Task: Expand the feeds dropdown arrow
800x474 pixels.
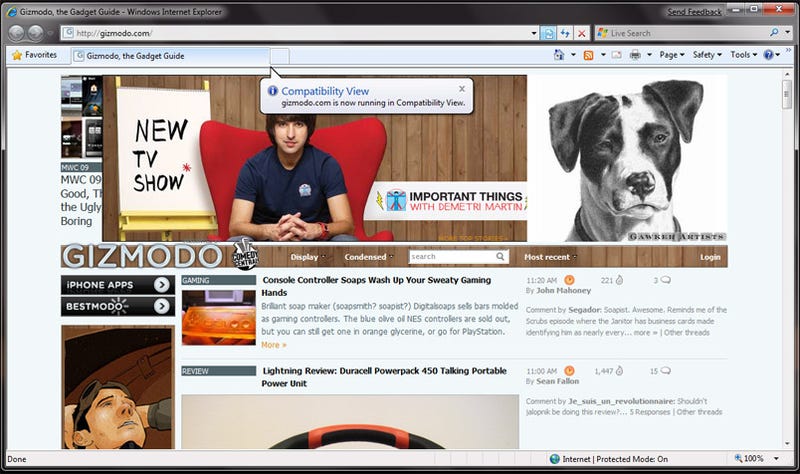Action: point(603,55)
